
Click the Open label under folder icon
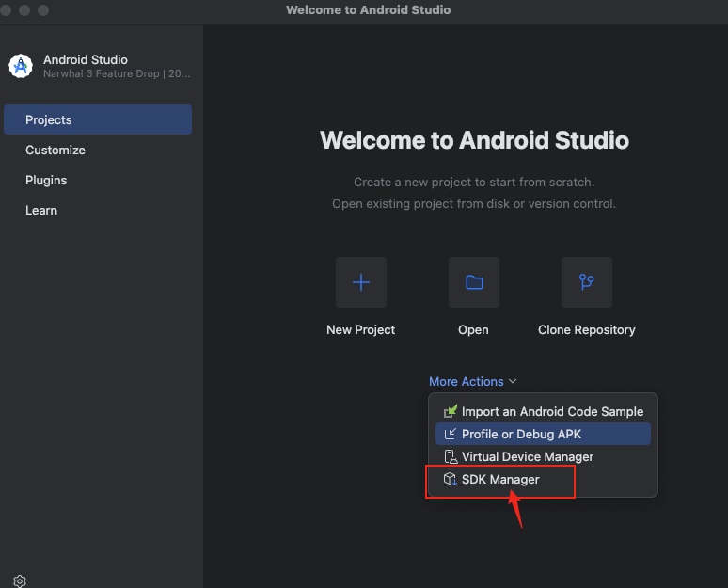473,330
